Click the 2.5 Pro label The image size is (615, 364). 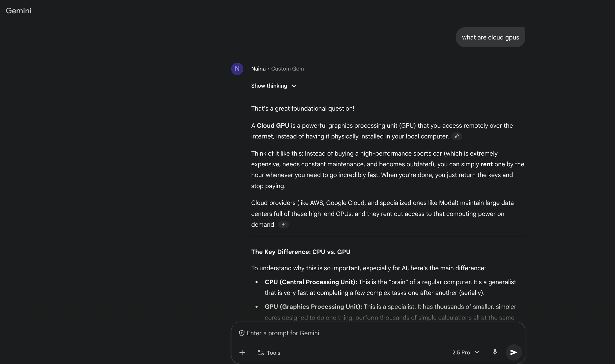tap(461, 352)
